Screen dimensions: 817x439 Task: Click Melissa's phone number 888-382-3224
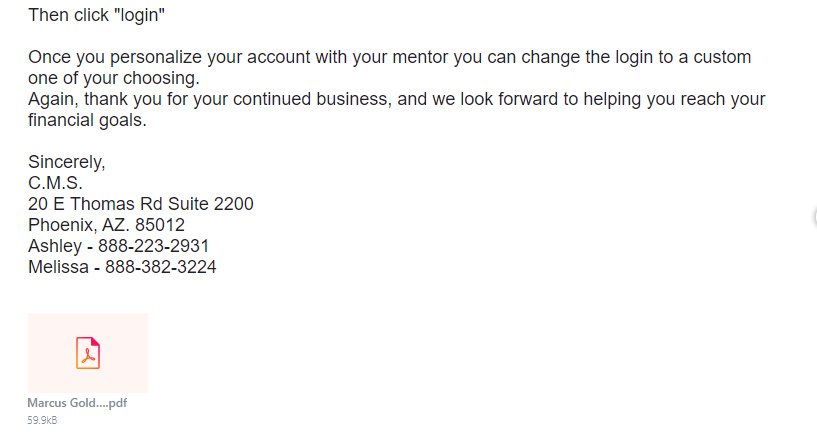point(160,267)
